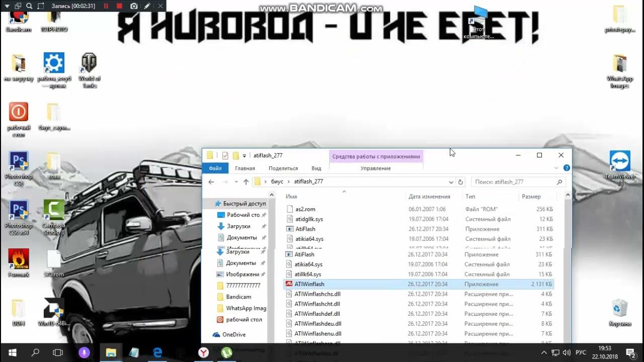Select the ATIWinflash application file
Viewport: 644px width, 362px height.
(x=419, y=284)
